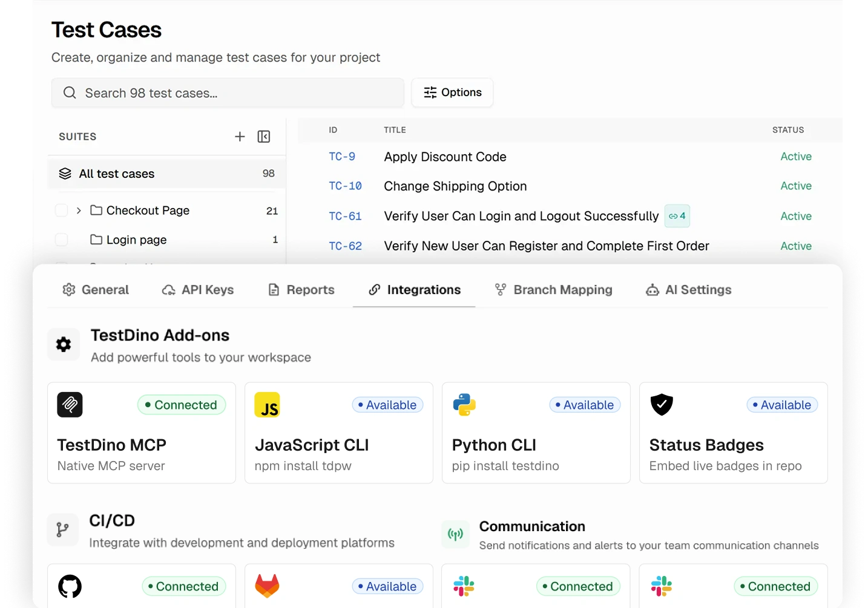Click the TestDino MCP Connected badge
Image resolution: width=868 pixels, height=608 pixels.
coord(182,405)
